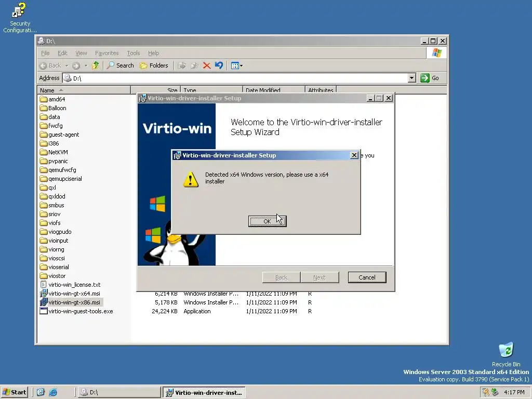Select virtio-win-guest-tools.exe application

[x=76, y=311]
